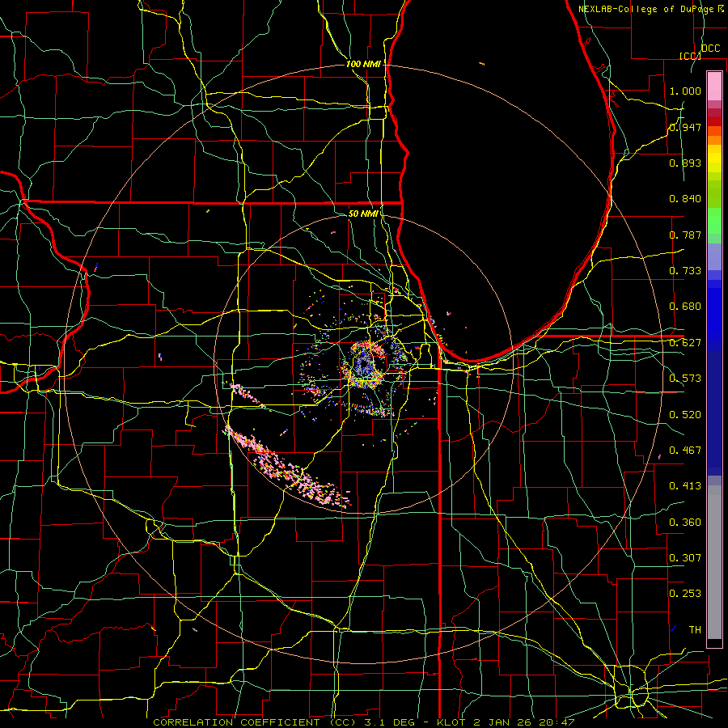Click the '0.413' color scale label
Image resolution: width=728 pixels, height=728 pixels.
point(685,485)
